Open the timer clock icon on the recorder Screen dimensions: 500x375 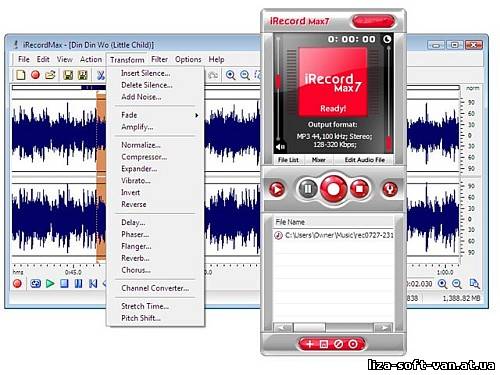coord(387,39)
